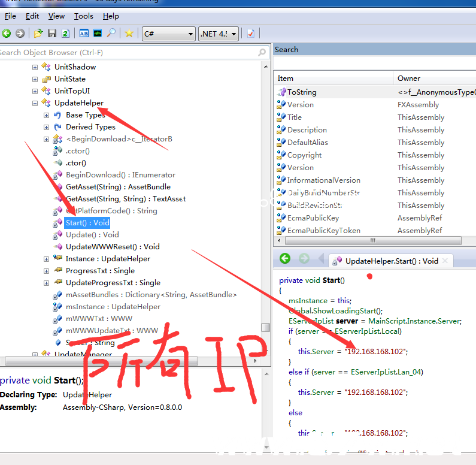Click the checklist icon right of .NET dropdown

(251, 34)
